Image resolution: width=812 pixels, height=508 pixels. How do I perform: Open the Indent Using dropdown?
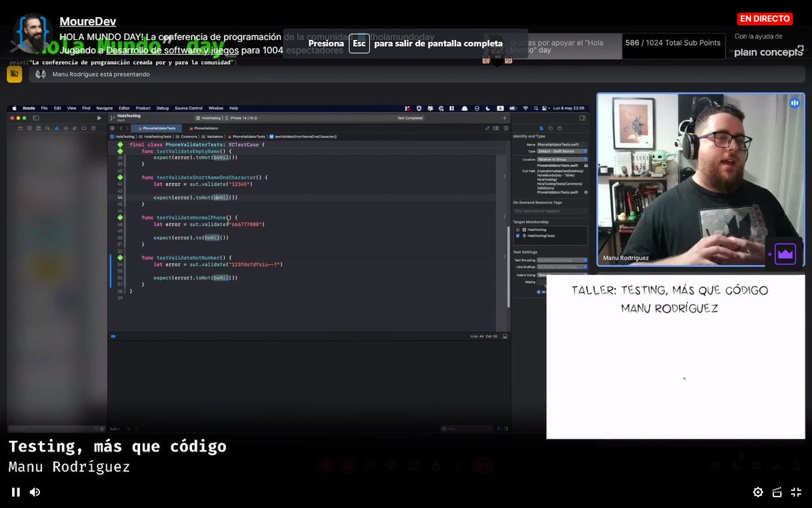(x=562, y=275)
